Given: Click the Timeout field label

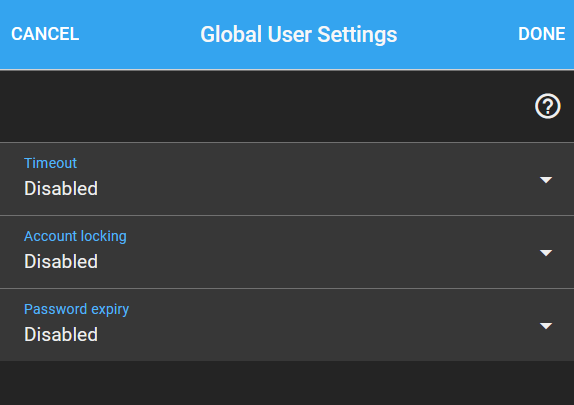Looking at the screenshot, I should point(51,163).
